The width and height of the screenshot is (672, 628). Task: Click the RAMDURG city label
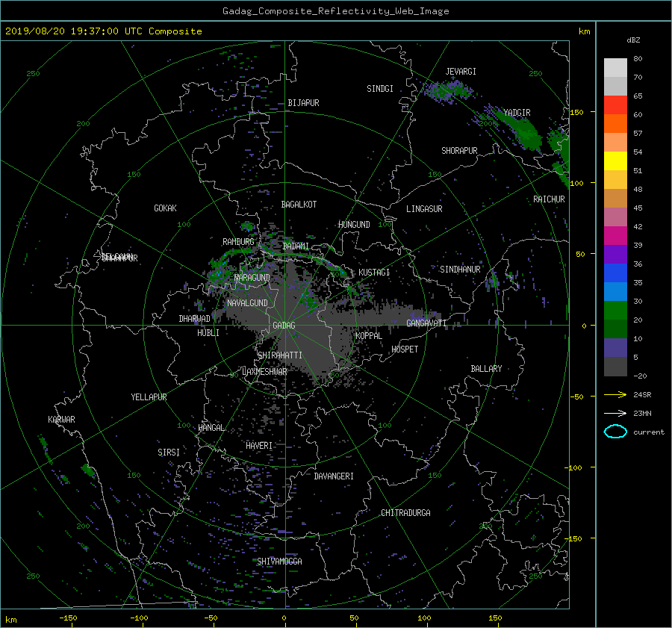coord(238,242)
